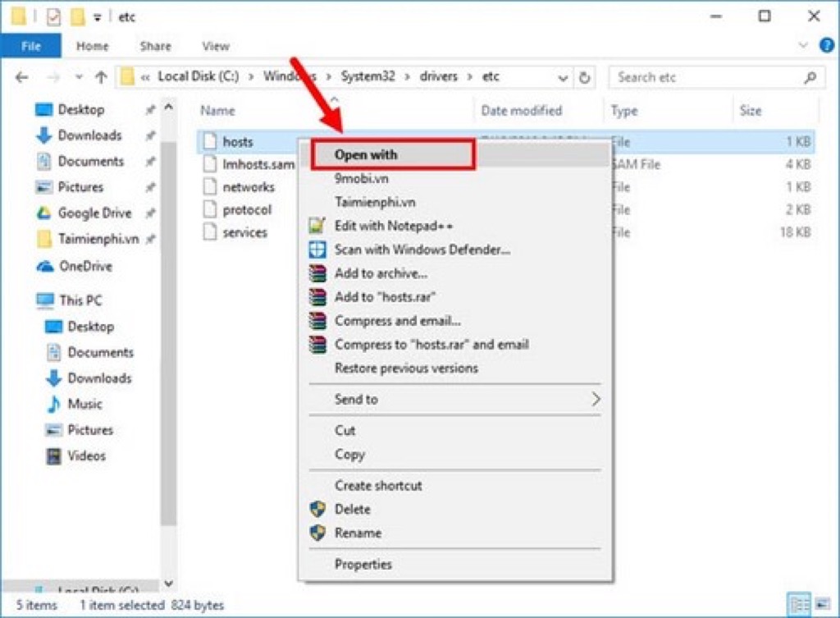
Task: Refresh the etc folder view
Action: pyautogui.click(x=584, y=78)
